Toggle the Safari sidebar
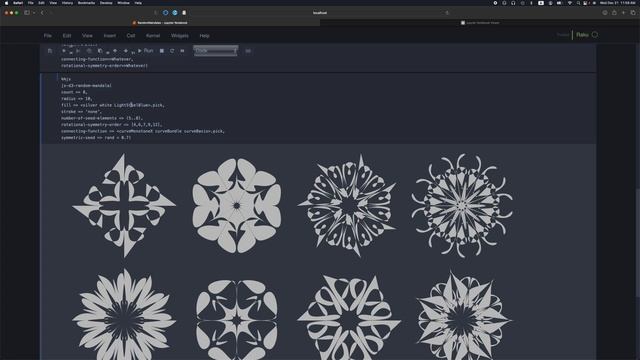The width and height of the screenshot is (640, 360). click(x=27, y=13)
